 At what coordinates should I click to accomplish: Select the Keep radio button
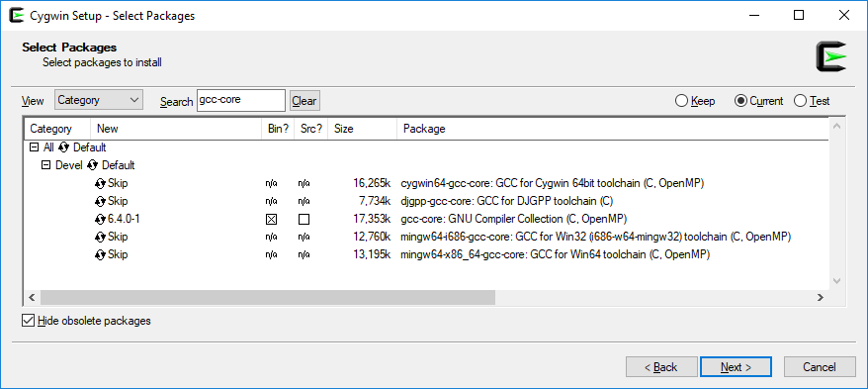(x=681, y=101)
